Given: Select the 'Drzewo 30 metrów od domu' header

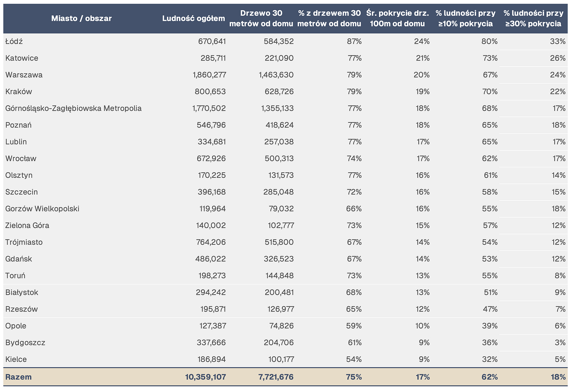Looking at the screenshot, I should point(261,18).
